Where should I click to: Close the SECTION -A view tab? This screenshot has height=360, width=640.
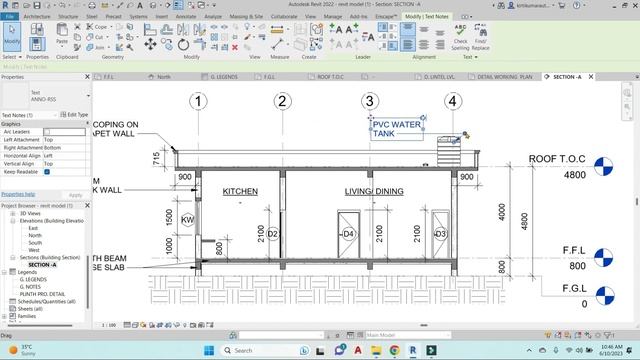tap(591, 77)
